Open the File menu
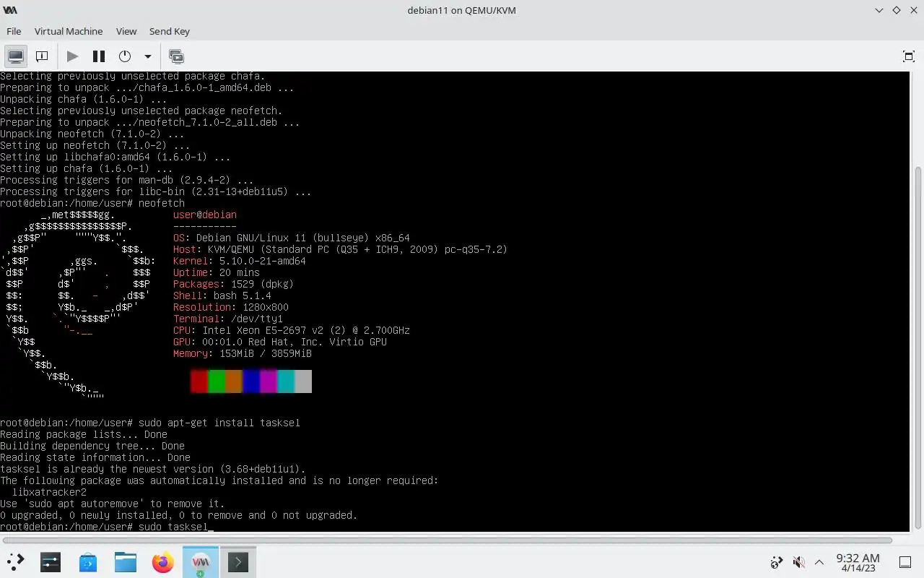The image size is (924, 578). tap(14, 31)
